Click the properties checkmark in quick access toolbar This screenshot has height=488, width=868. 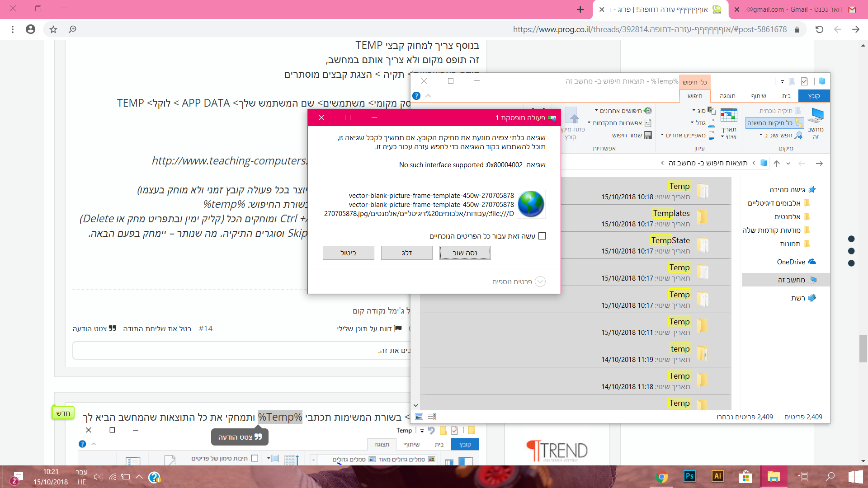coord(804,81)
